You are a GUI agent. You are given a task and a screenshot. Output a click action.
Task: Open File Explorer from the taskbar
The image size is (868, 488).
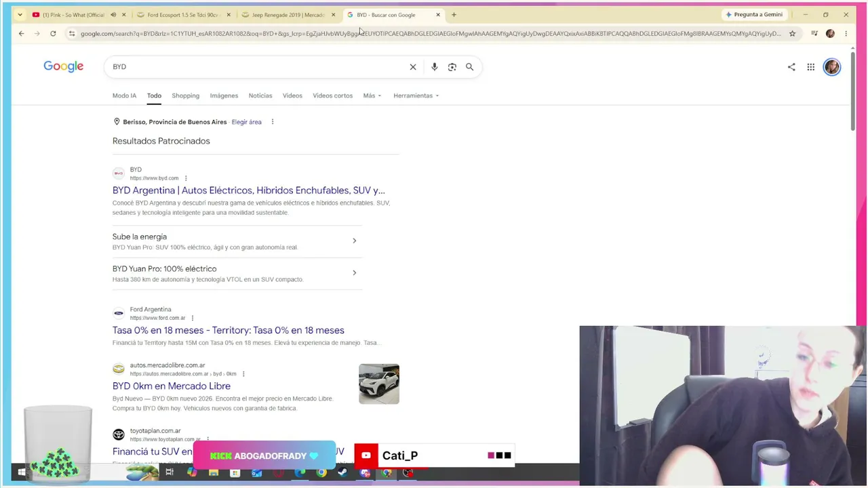click(x=214, y=472)
